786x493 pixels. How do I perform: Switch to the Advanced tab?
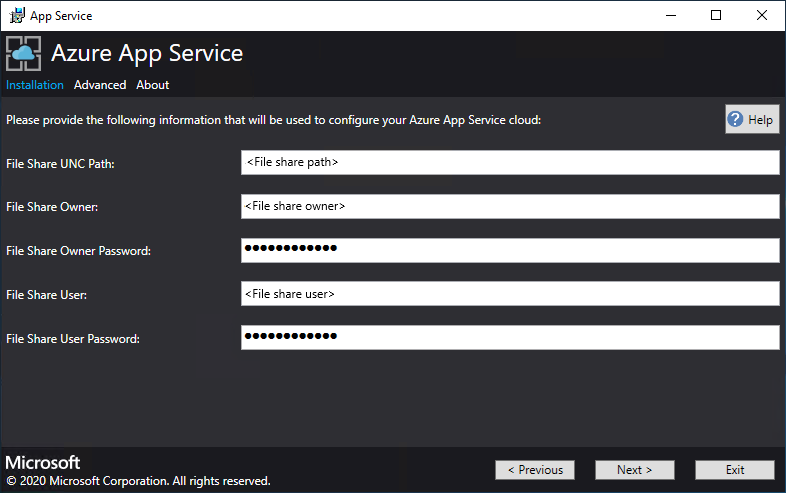[x=100, y=85]
